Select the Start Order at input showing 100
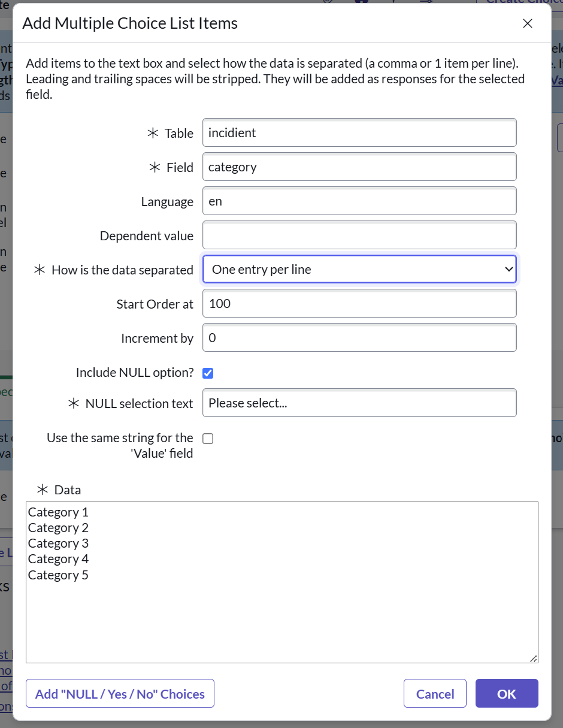The width and height of the screenshot is (563, 728). pos(359,303)
